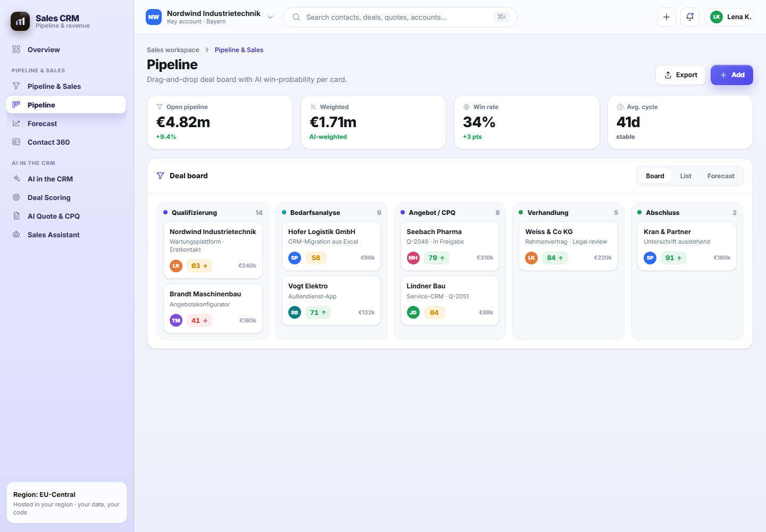The image size is (766, 532).
Task: Click the Angebot / CPQ column header
Action: tap(450, 213)
